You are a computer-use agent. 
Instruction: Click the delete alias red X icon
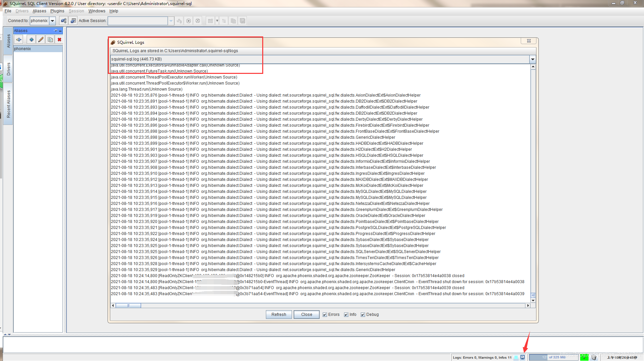point(59,39)
